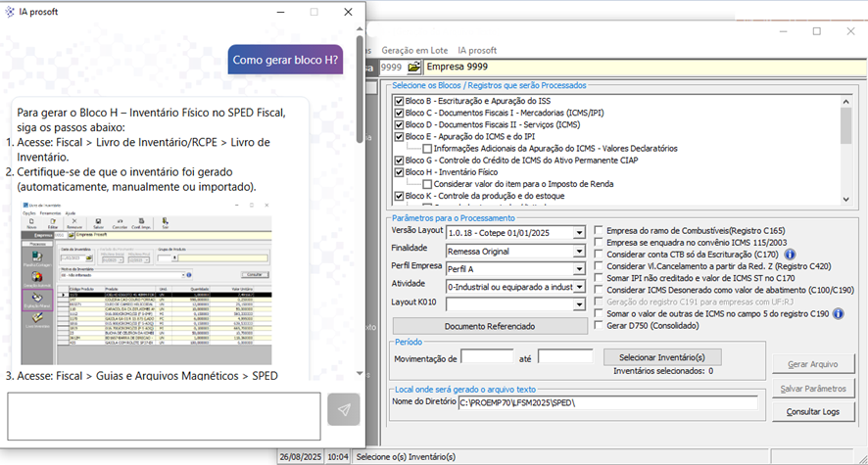
Task: Open the IA prosoft menu item
Action: pyautogui.click(x=477, y=50)
